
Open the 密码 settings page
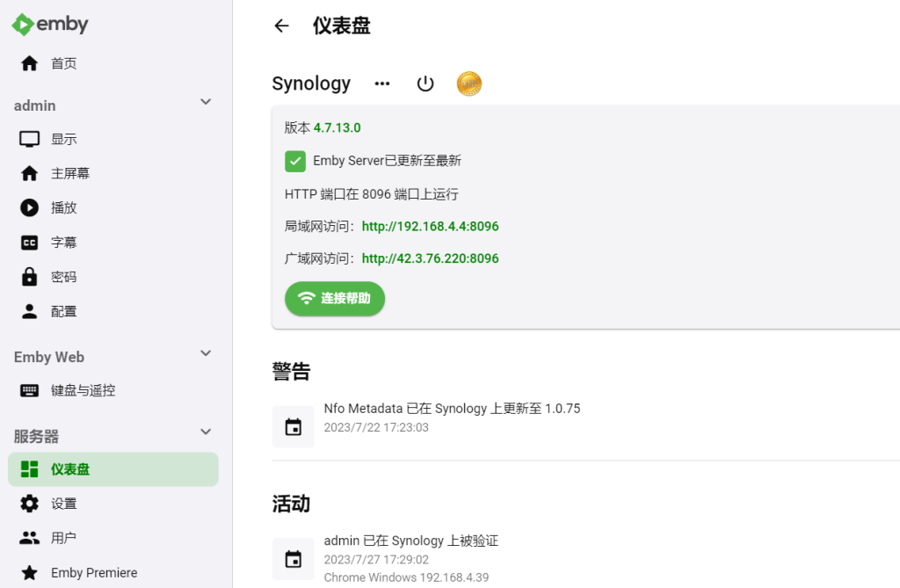coord(113,277)
